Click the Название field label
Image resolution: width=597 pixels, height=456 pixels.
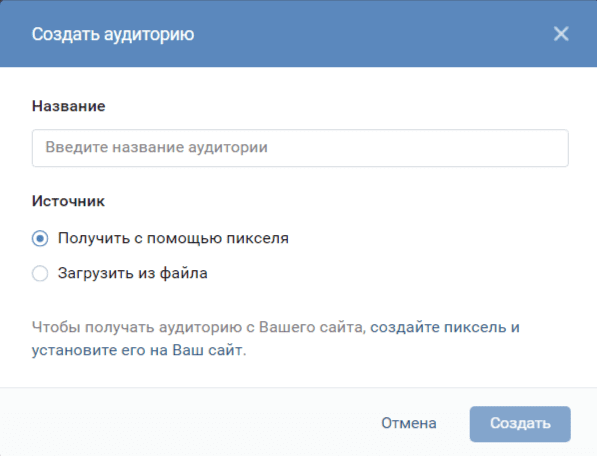point(69,106)
